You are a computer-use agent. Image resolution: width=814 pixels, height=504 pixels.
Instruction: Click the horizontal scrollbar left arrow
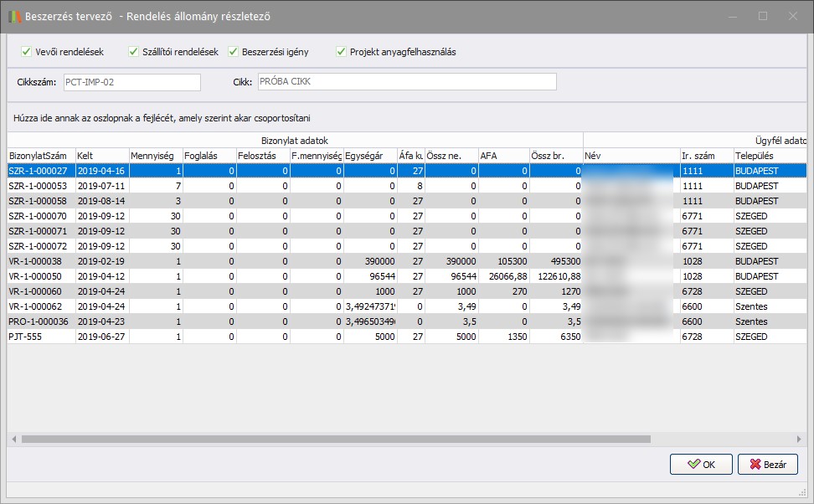[14, 439]
